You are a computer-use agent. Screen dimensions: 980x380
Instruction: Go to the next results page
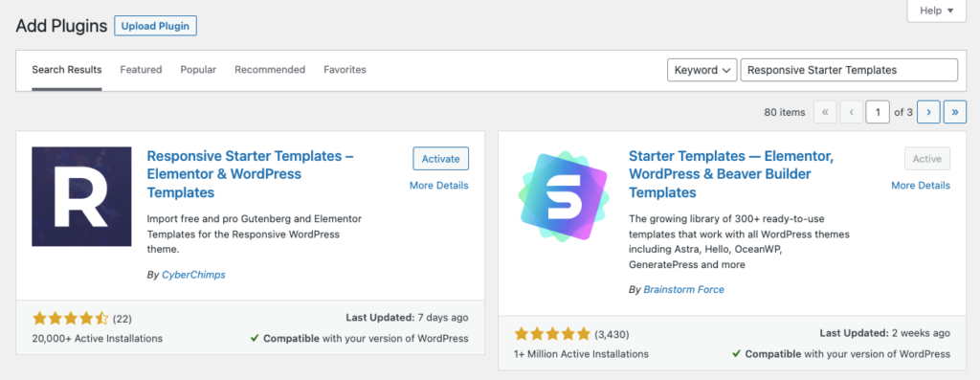tap(928, 112)
